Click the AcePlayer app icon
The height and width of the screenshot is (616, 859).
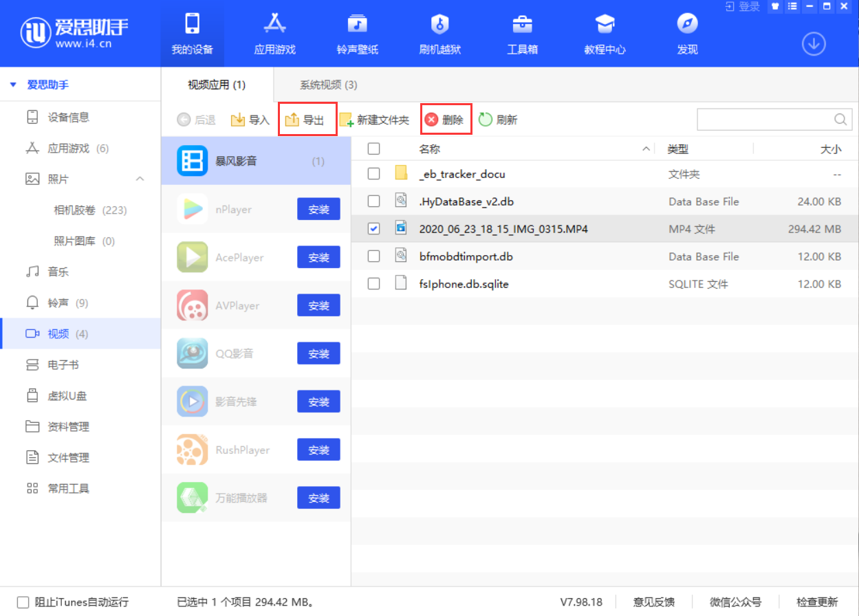click(x=192, y=257)
